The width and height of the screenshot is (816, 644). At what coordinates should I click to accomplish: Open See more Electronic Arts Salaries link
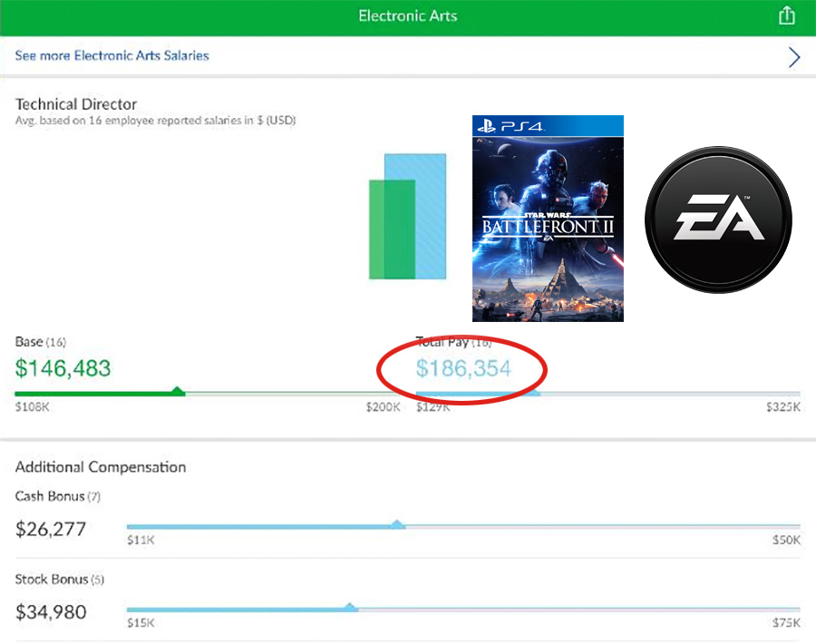coord(112,55)
